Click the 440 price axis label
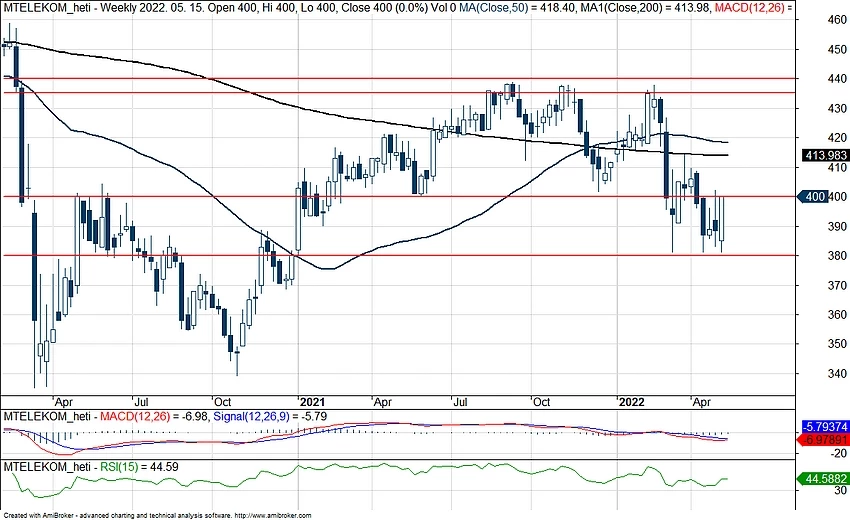This screenshot has width=850, height=520. 838,79
